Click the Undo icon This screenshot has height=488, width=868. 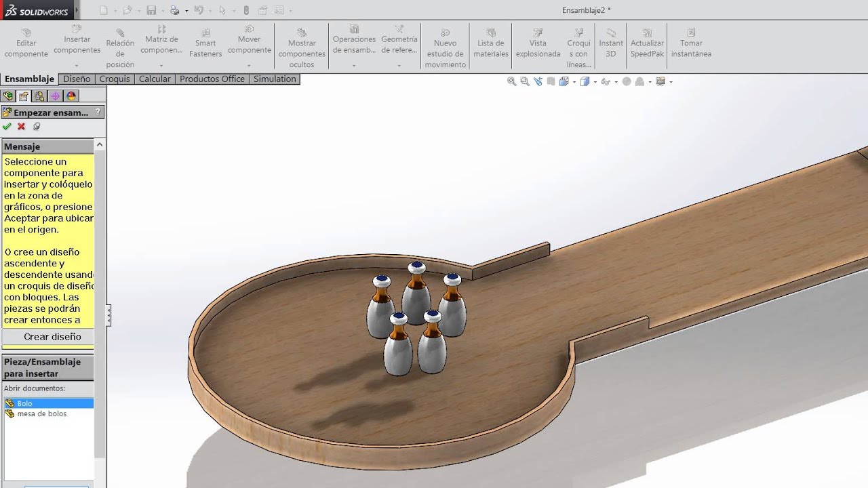198,10
